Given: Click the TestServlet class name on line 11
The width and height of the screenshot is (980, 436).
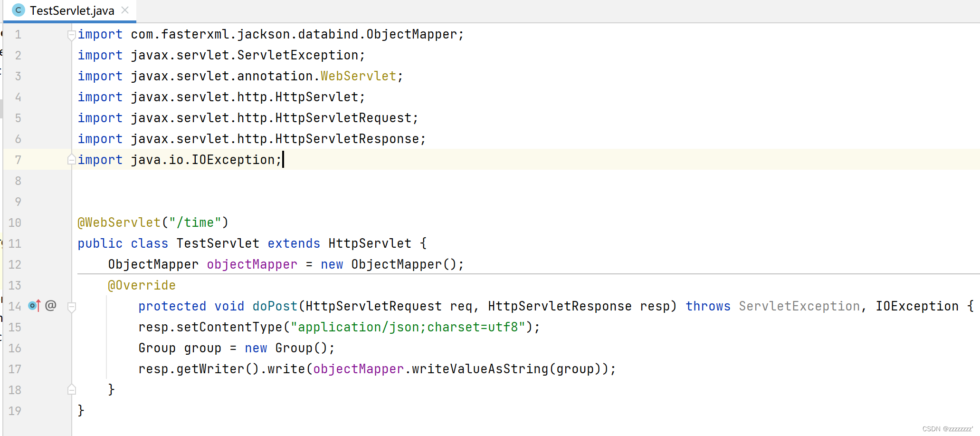Looking at the screenshot, I should tap(218, 243).
